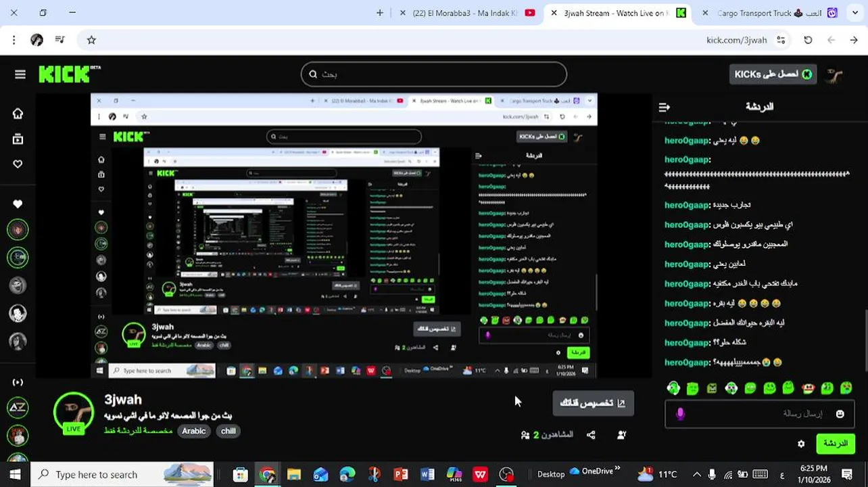Click the purple microphone icon in chat box
868x487 pixels.
point(680,414)
